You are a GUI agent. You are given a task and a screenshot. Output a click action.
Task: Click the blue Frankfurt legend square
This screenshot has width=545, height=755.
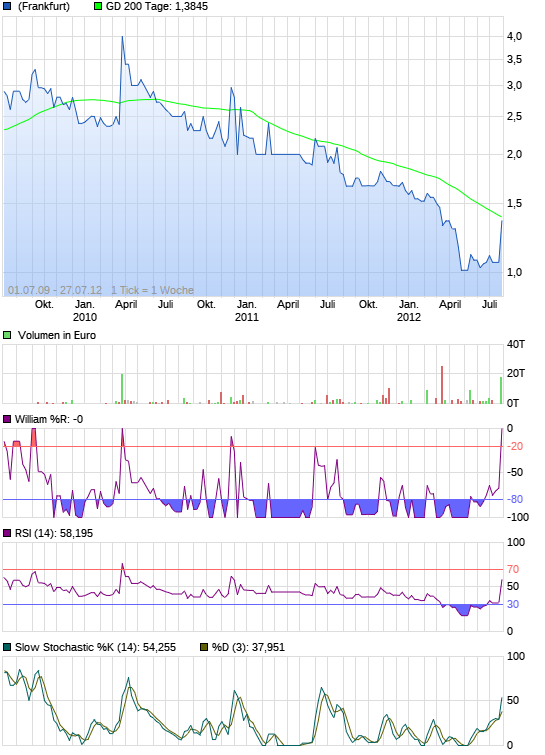[7, 7]
